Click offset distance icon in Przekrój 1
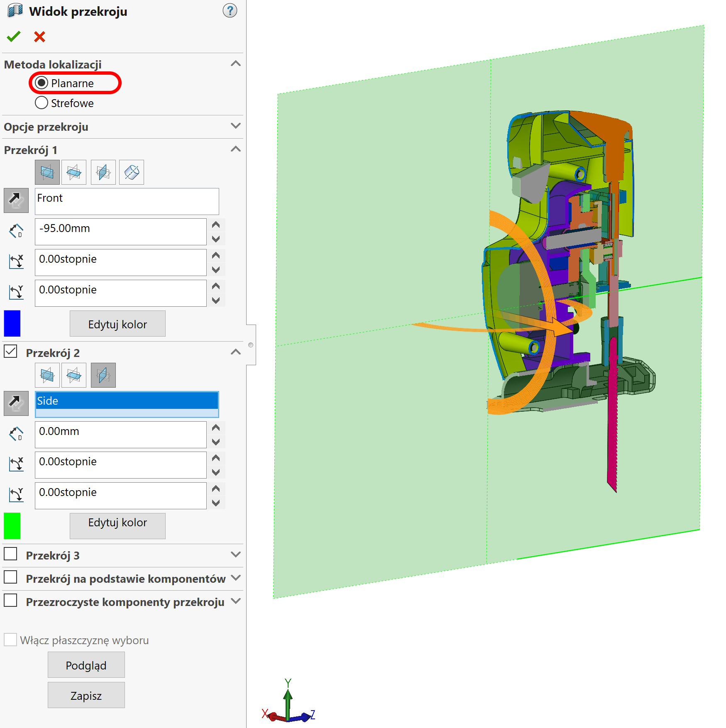726x728 pixels. click(x=16, y=231)
